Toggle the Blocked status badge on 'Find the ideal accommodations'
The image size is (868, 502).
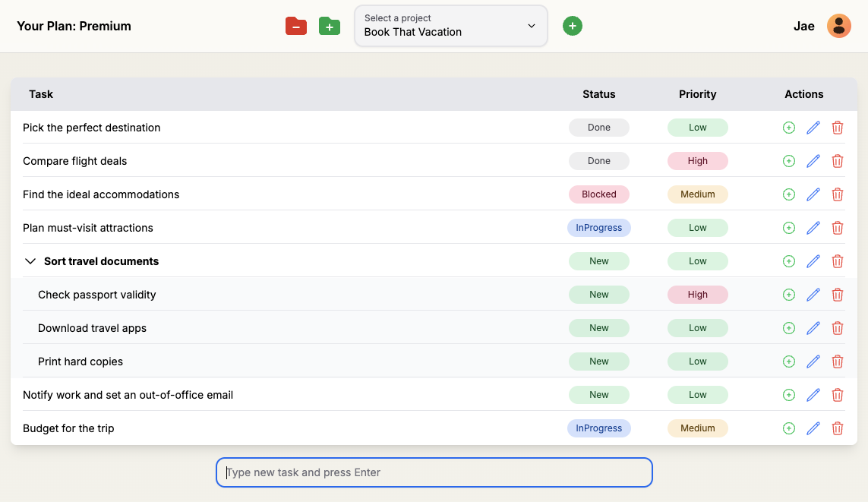pyautogui.click(x=599, y=194)
